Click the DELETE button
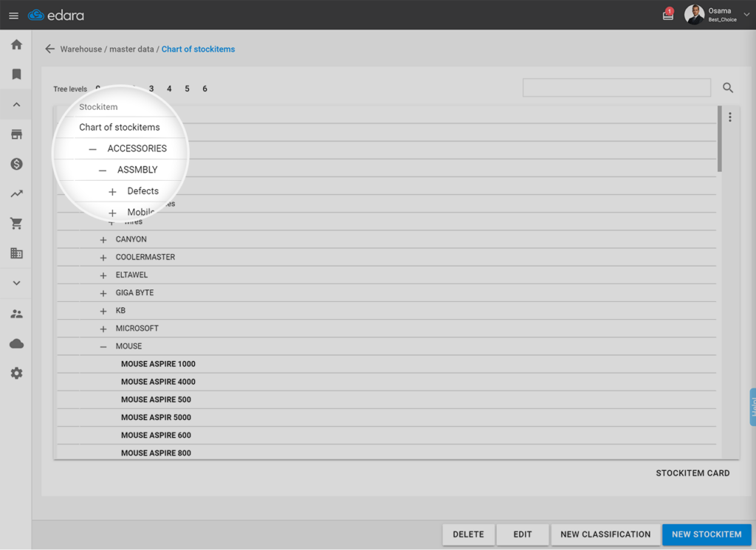The image size is (756, 550). [x=468, y=534]
